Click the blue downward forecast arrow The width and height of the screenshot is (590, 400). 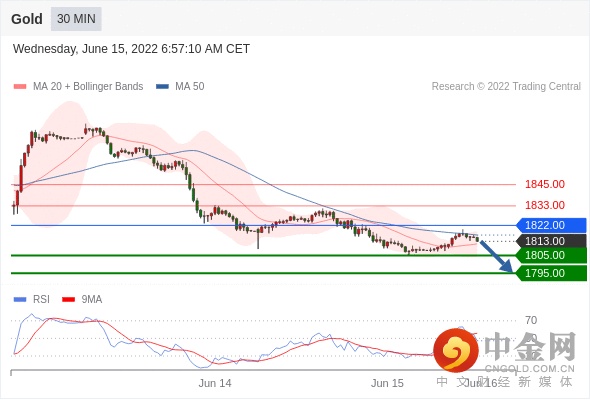pyautogui.click(x=497, y=257)
